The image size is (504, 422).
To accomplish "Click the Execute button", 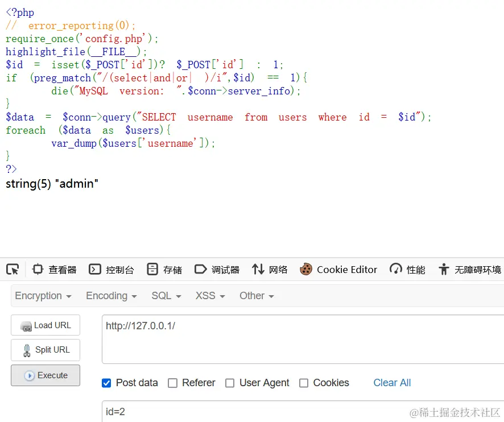I will click(46, 375).
